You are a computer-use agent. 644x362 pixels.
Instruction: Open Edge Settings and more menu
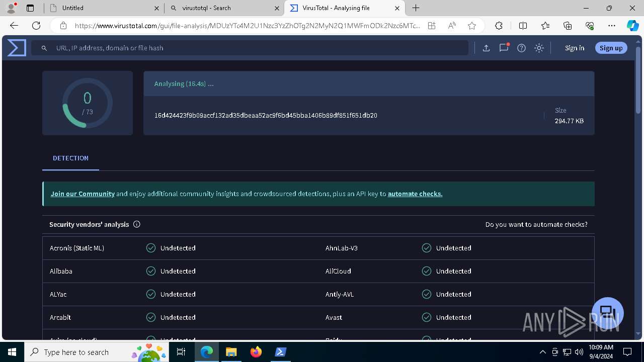click(x=612, y=26)
